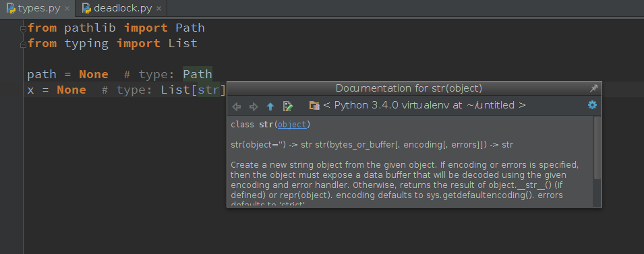Viewport: 644px width, 254px height.
Task: Click the Python file icon on deadlock.py tab
Action: click(x=87, y=8)
